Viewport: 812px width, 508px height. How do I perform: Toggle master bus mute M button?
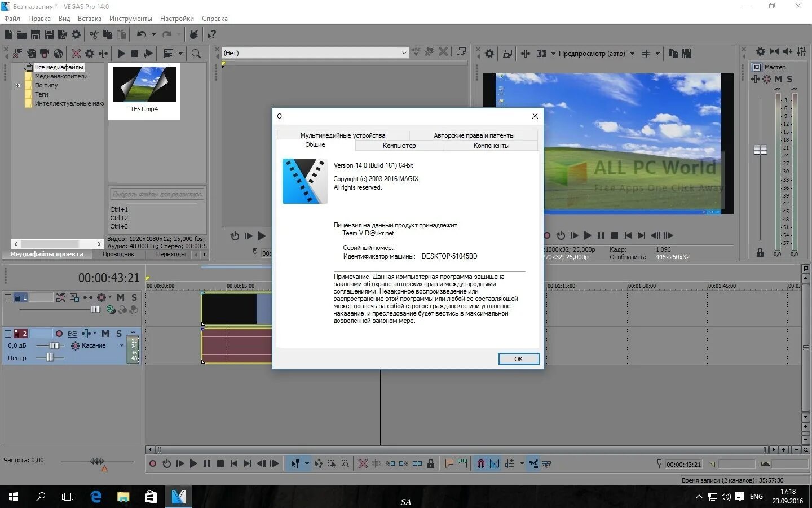click(778, 79)
